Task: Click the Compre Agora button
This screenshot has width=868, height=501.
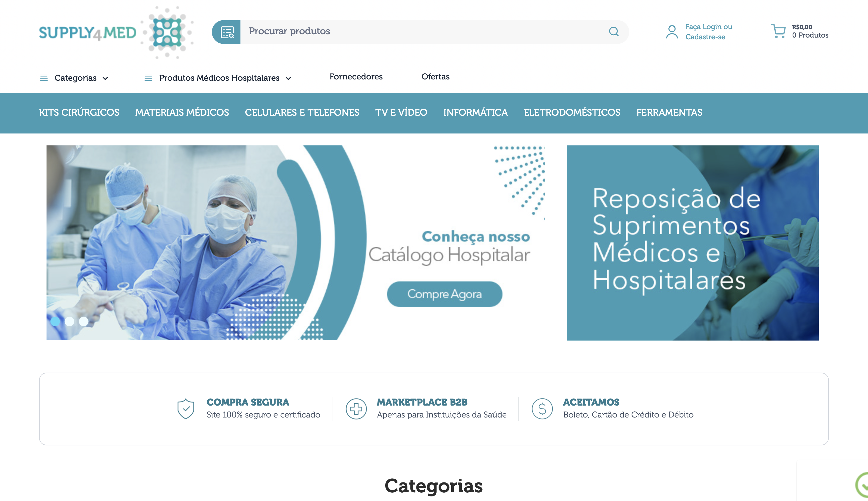Action: click(444, 294)
